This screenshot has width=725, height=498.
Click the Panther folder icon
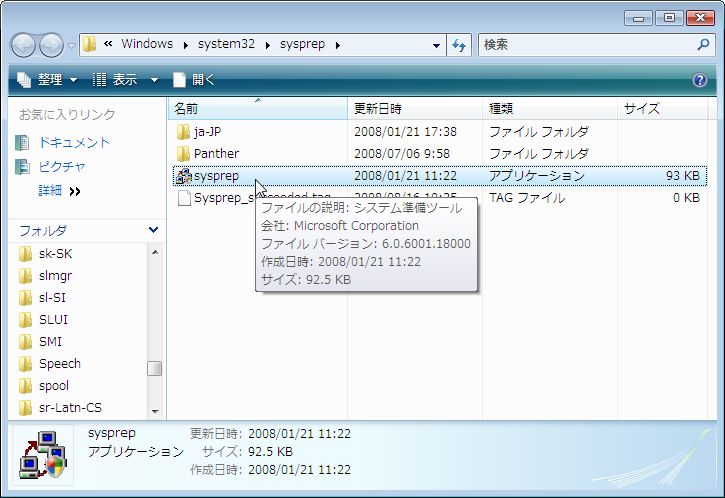click(x=183, y=154)
